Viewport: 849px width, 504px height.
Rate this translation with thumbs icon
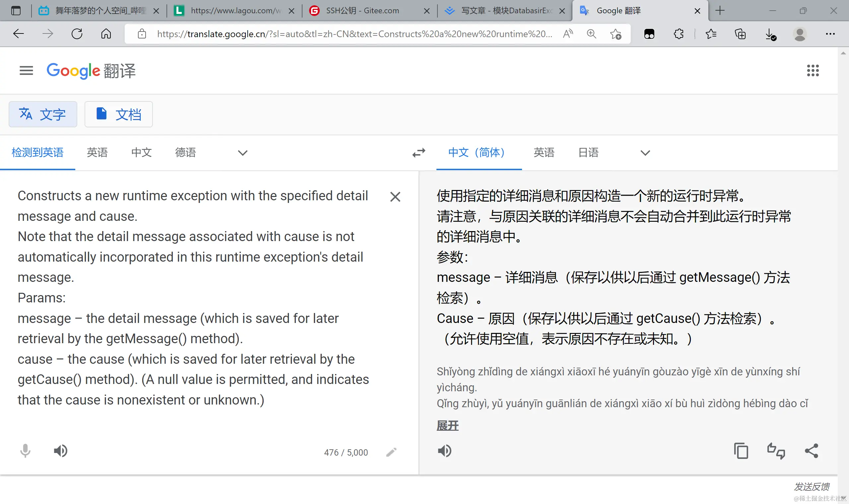[x=776, y=451]
